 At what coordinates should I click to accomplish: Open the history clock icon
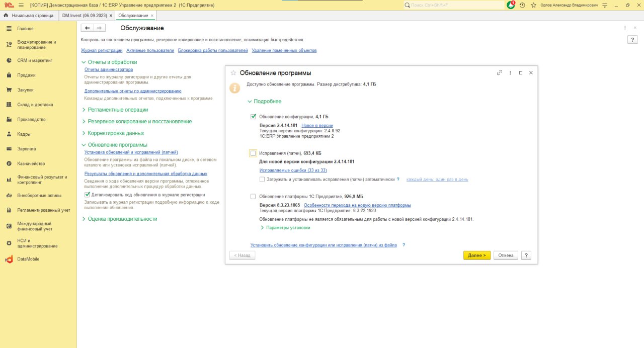click(x=522, y=5)
